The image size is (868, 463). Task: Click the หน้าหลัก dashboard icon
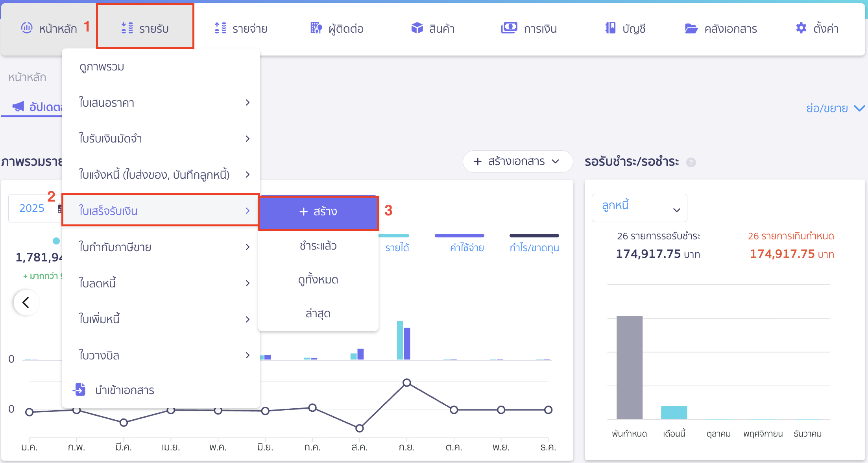27,28
